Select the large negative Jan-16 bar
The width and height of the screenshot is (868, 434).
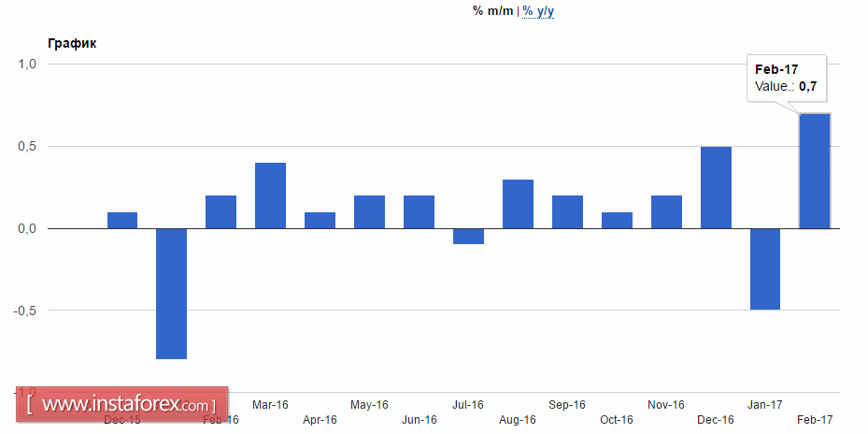(x=171, y=294)
